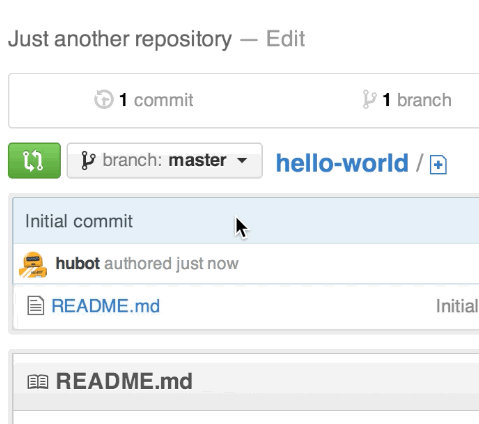
Task: Edit the repository description via Edit link
Action: point(285,39)
